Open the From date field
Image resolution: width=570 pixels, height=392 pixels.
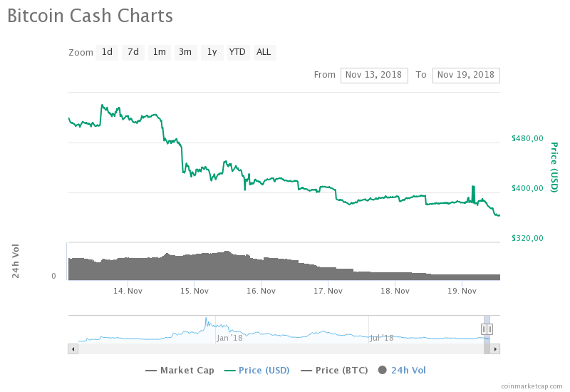[374, 75]
